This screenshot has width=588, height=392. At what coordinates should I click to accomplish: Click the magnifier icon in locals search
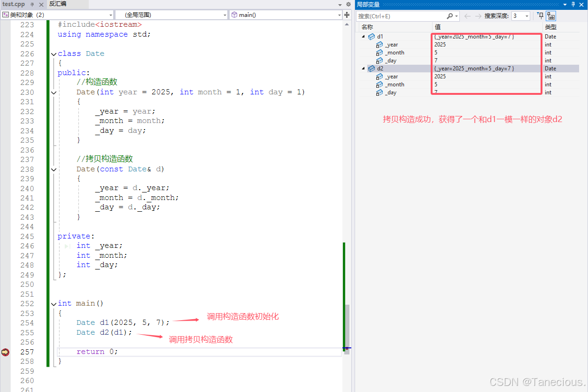[449, 16]
